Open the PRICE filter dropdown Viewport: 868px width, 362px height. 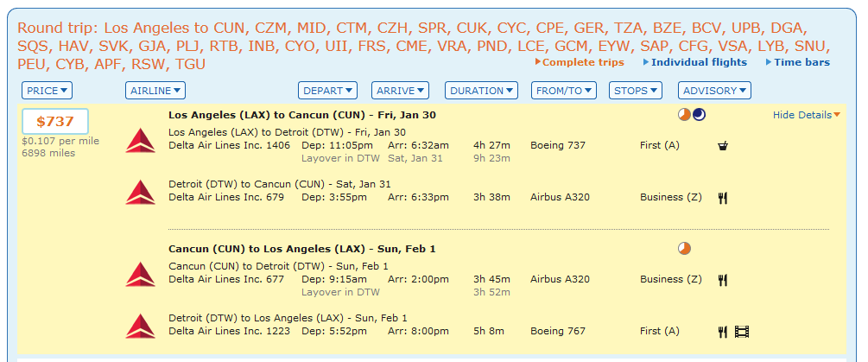click(48, 90)
